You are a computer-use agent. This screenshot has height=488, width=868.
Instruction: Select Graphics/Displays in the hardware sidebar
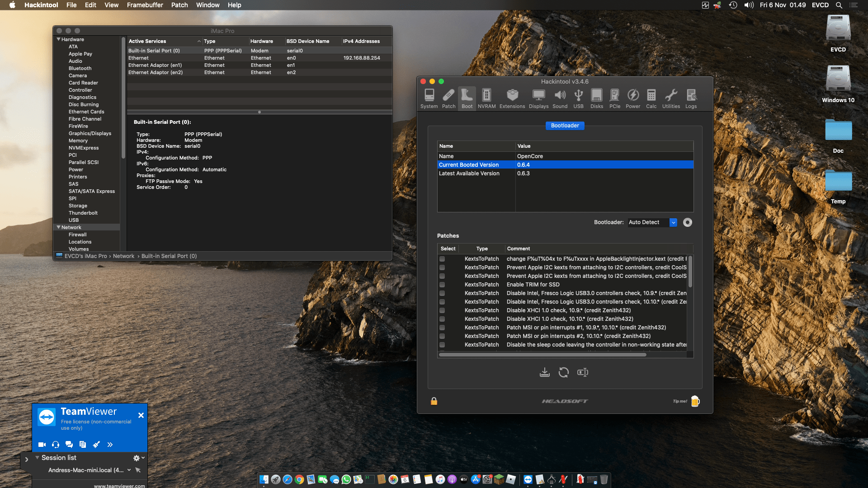click(x=90, y=133)
